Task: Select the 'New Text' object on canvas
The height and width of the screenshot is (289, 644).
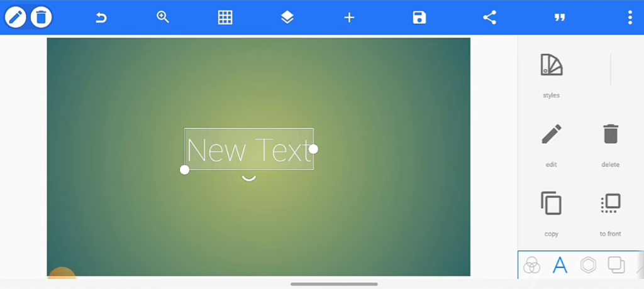Action: coord(248,150)
